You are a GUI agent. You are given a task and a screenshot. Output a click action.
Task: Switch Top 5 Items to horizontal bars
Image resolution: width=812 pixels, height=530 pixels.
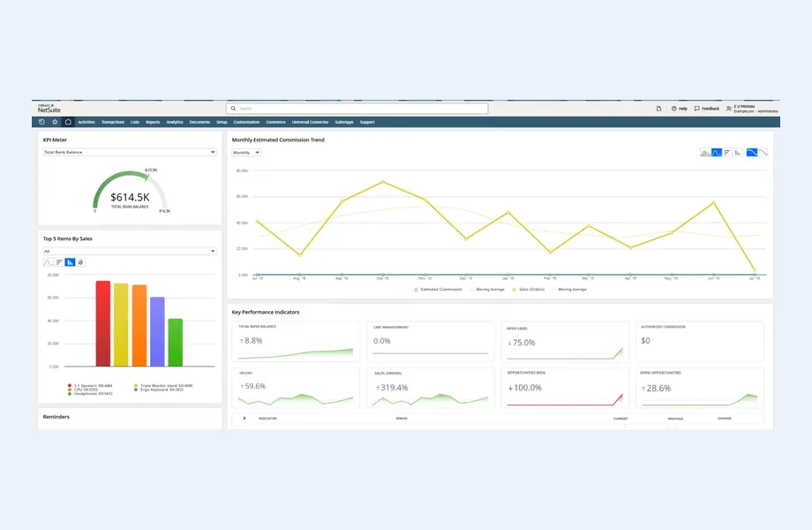[x=59, y=262]
